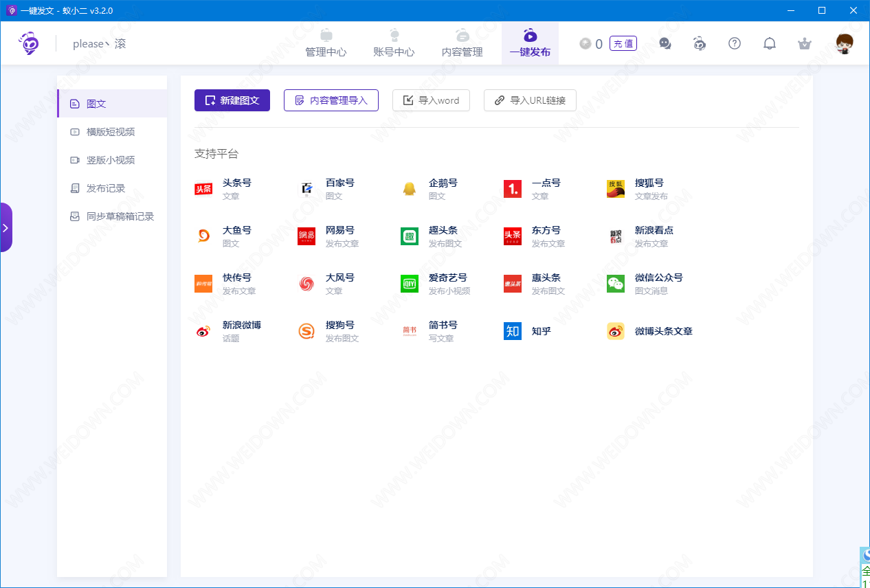Open the 账号中心 tab

(394, 44)
